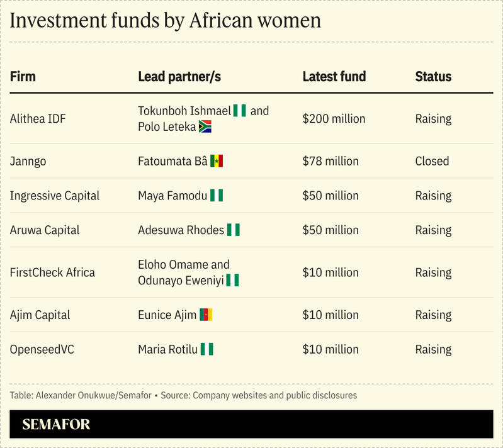Click the flag next to Maria Rotilu
Image resolution: width=503 pixels, height=448 pixels.
click(207, 349)
